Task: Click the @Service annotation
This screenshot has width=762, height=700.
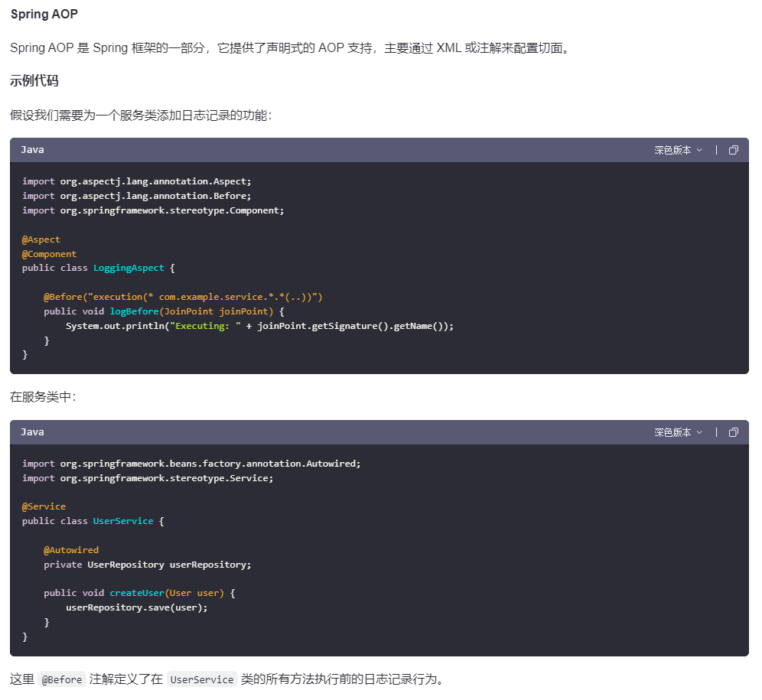Action: coord(44,506)
